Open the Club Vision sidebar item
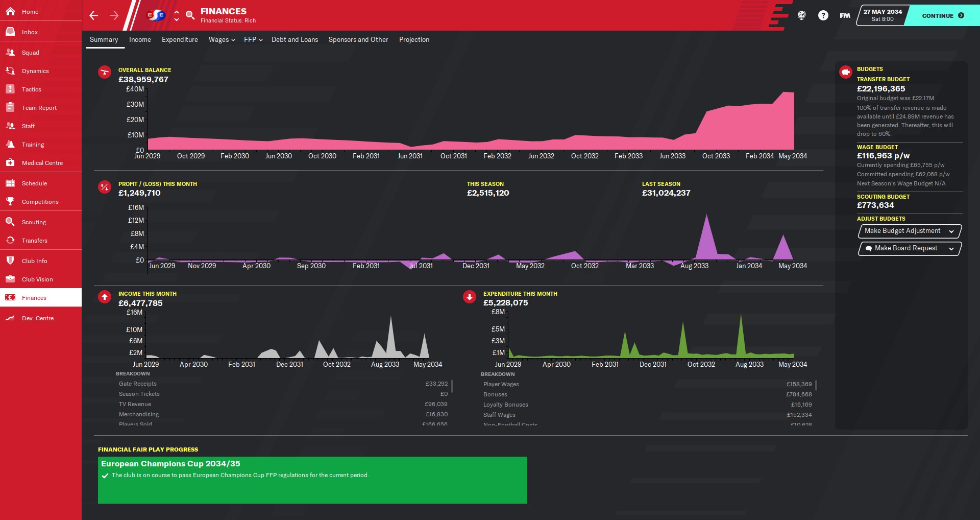 (37, 279)
